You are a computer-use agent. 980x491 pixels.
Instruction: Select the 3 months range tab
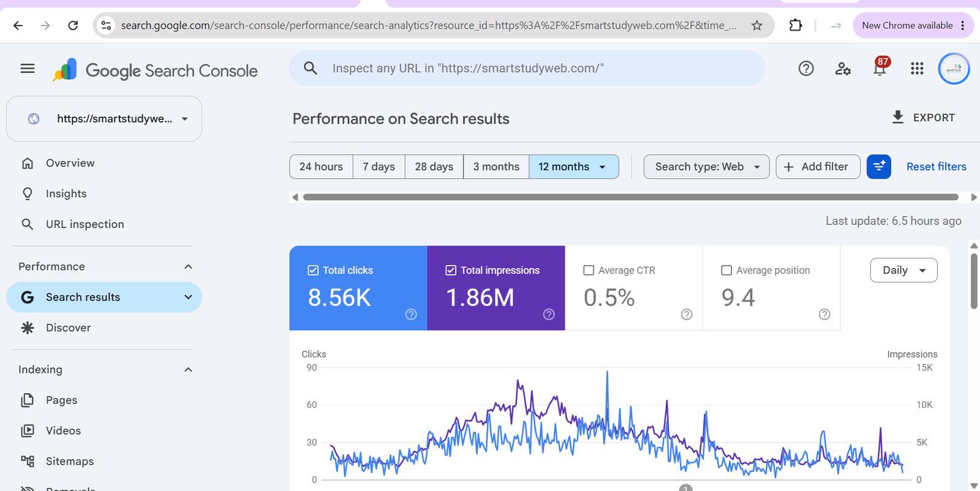(x=496, y=167)
